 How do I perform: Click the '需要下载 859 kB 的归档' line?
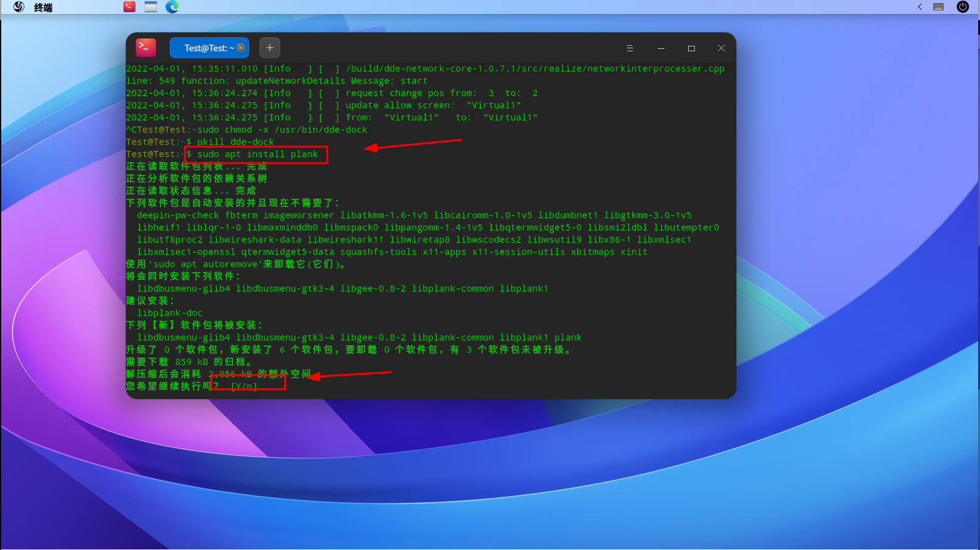[189, 362]
